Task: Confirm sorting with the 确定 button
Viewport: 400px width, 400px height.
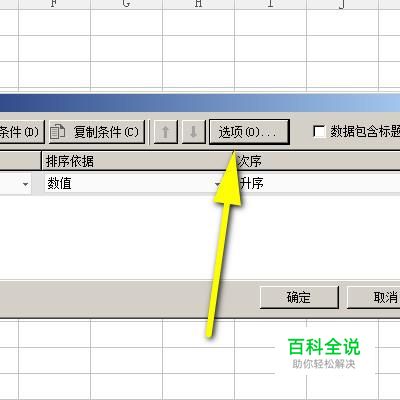Action: [x=299, y=297]
